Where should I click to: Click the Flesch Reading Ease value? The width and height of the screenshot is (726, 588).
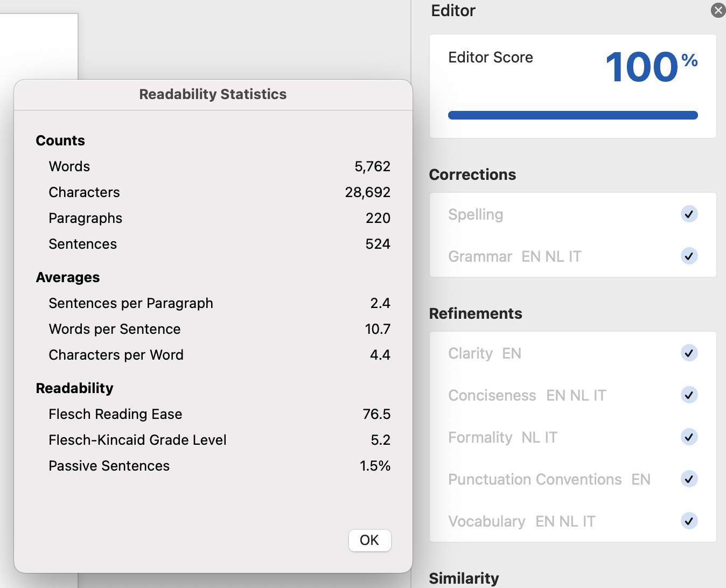coord(378,414)
